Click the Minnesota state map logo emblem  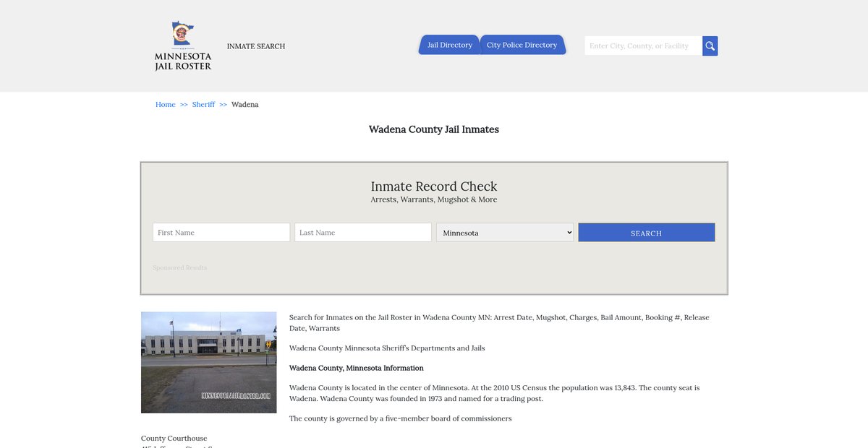(x=182, y=35)
